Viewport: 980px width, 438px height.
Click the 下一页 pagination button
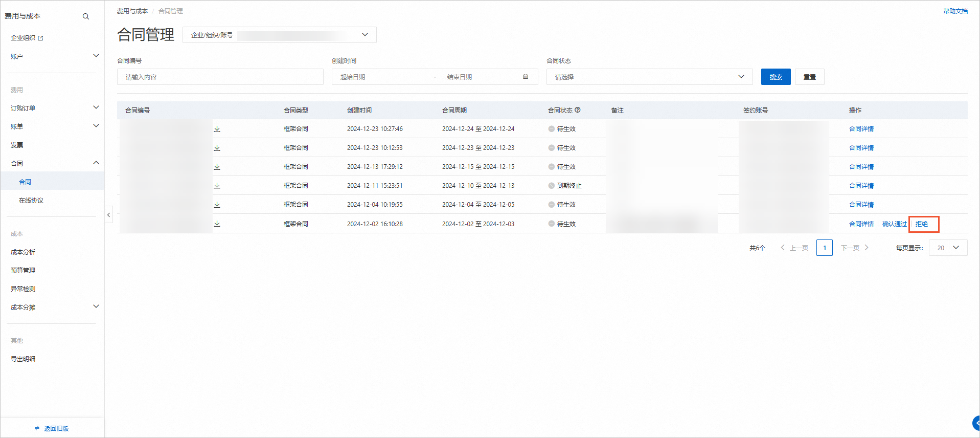[855, 248]
